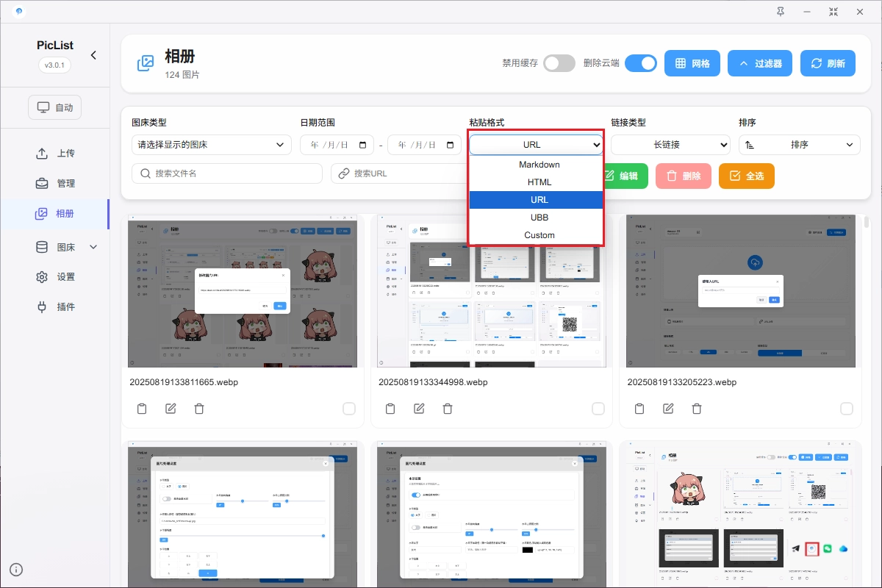Viewport: 882px width, 588px height.
Task: Open calendar picker on end date field
Action: click(450, 145)
